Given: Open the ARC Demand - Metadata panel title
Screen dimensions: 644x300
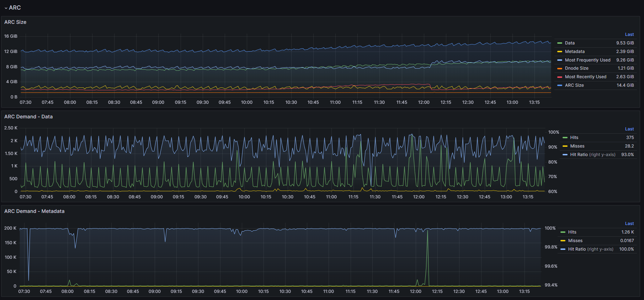Looking at the screenshot, I should point(34,211).
